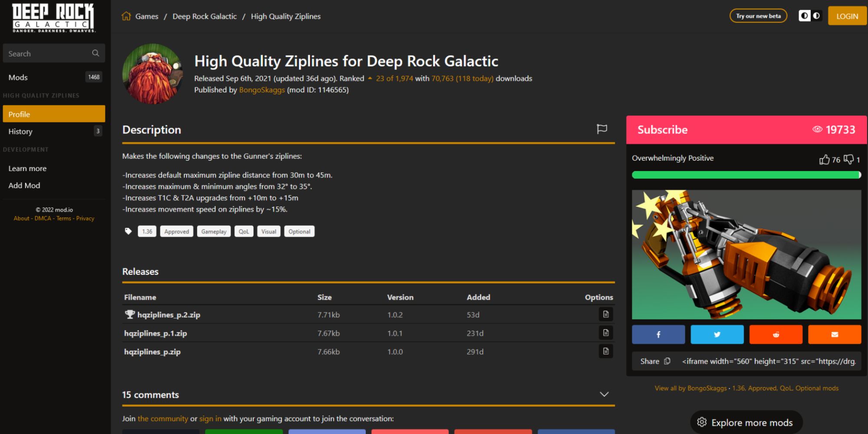Viewport: 868px width, 434px height.
Task: Open the Mods menu item
Action: tap(54, 77)
